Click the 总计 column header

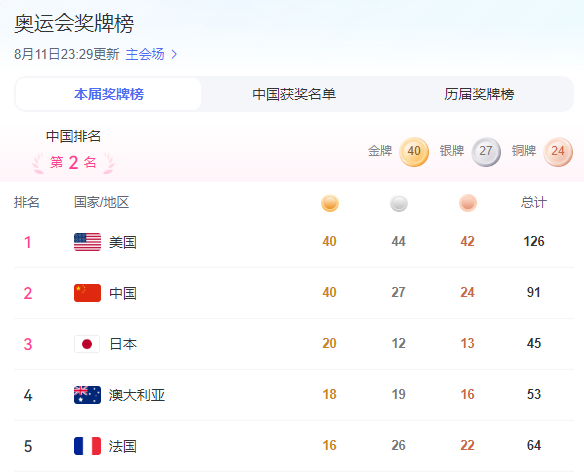tap(534, 203)
